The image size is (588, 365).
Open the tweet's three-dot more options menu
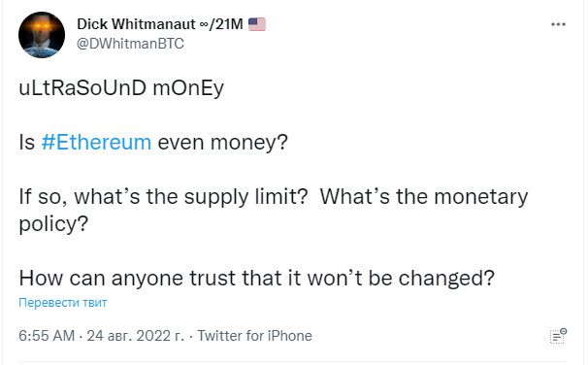(558, 24)
